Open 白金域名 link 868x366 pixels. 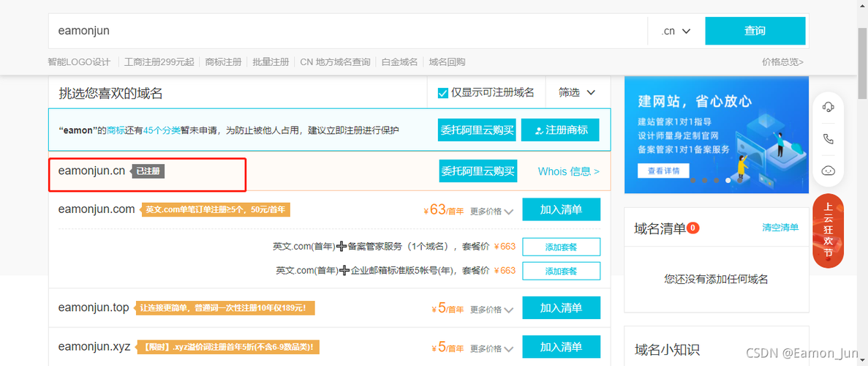point(400,62)
